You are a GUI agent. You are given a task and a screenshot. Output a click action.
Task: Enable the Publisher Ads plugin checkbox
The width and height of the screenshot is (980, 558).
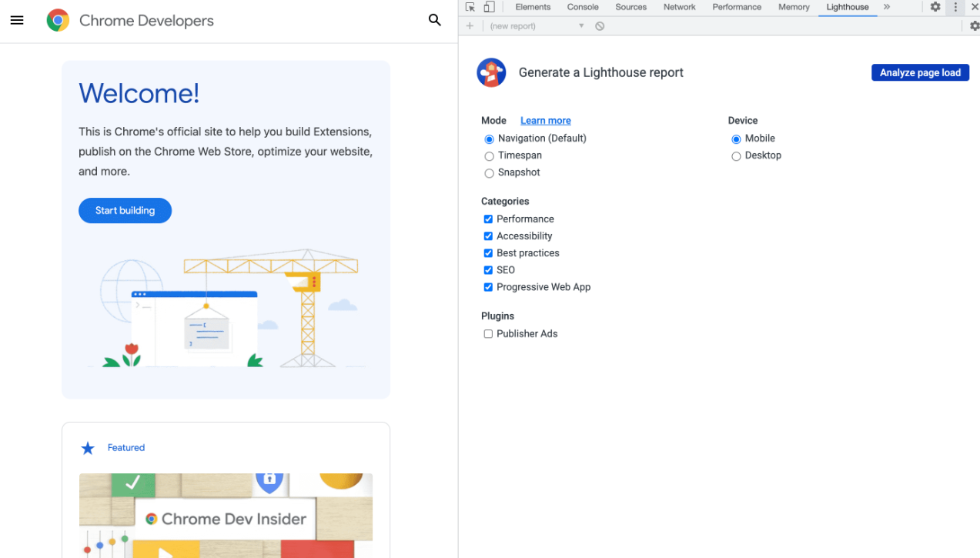coord(488,334)
